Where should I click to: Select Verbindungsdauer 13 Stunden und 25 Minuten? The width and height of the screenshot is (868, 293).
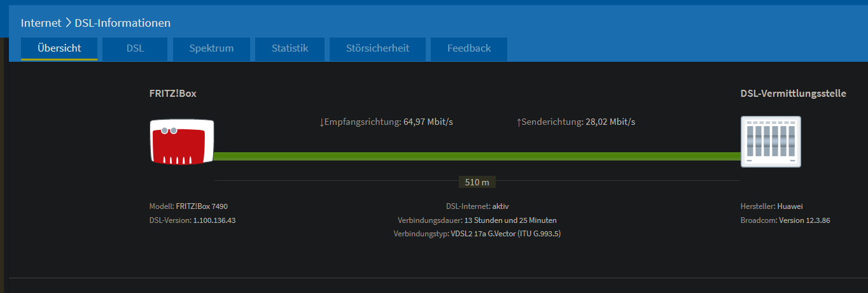coord(477,220)
